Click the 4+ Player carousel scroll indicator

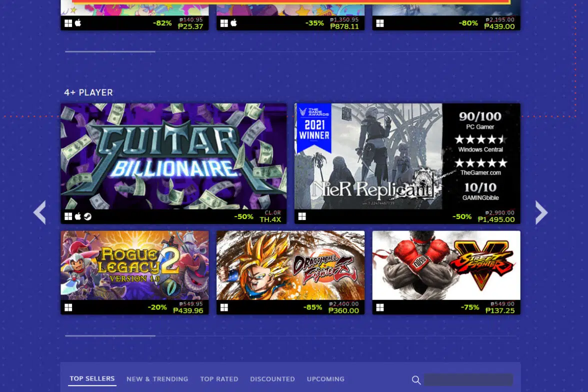point(110,335)
